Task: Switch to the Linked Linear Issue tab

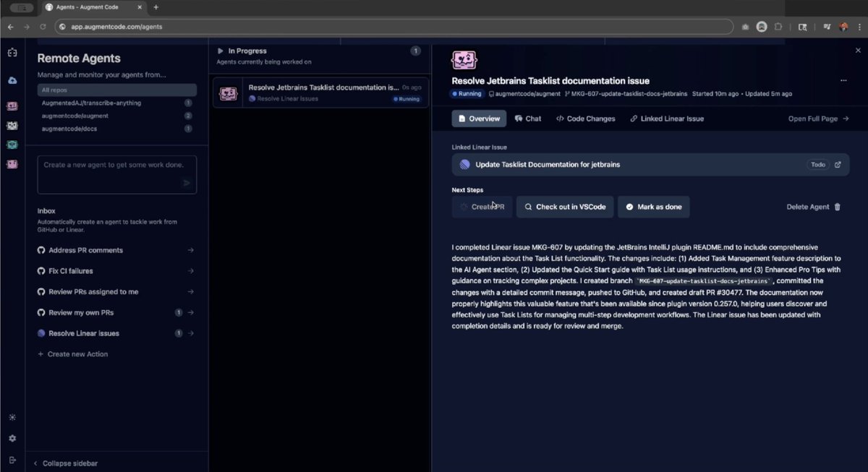Action: coord(667,119)
